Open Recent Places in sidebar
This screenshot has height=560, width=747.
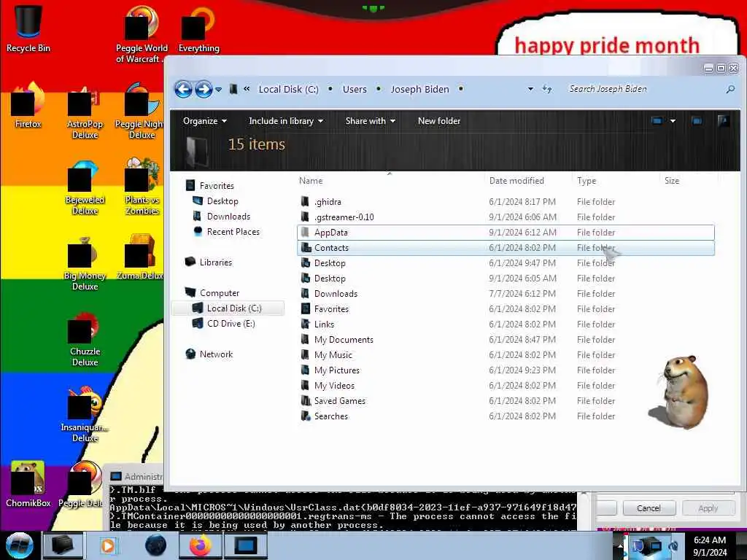coord(226,231)
